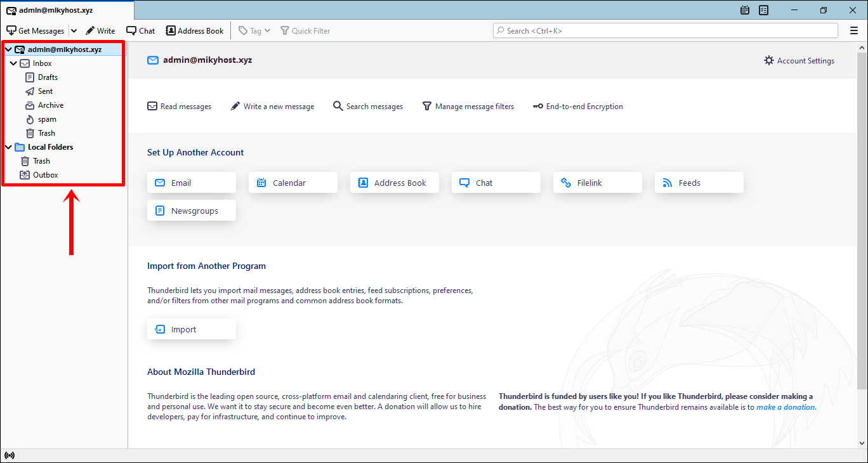Image resolution: width=868 pixels, height=463 pixels.
Task: Open Account Settings
Action: (x=799, y=61)
